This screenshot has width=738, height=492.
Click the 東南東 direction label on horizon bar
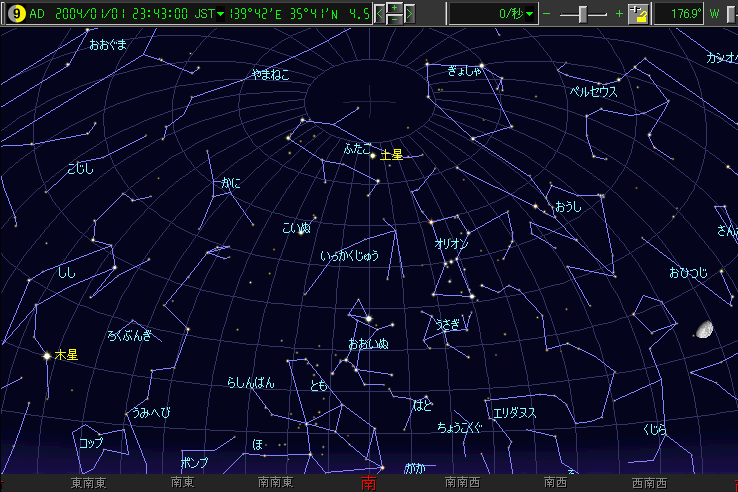point(89,483)
